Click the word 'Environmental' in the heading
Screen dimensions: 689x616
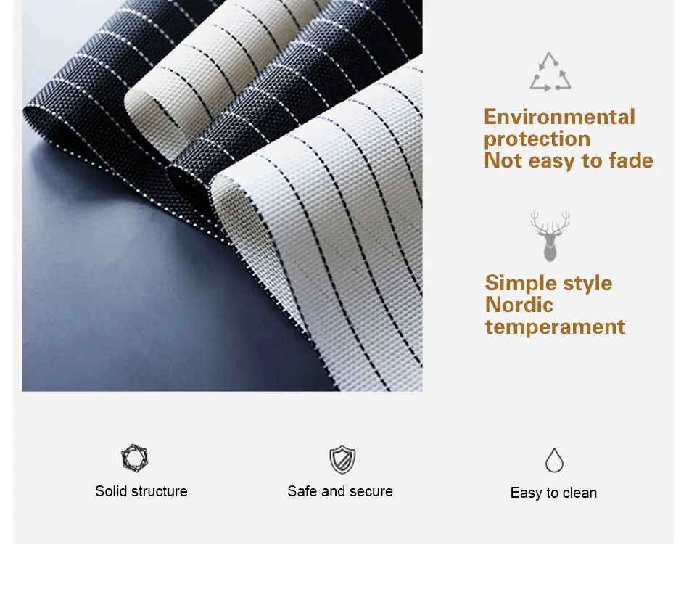(559, 117)
